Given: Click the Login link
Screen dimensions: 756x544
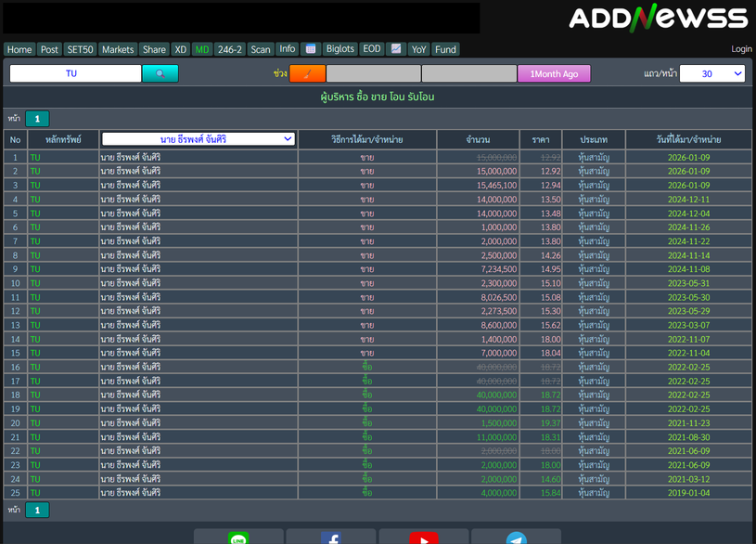Looking at the screenshot, I should coord(741,49).
